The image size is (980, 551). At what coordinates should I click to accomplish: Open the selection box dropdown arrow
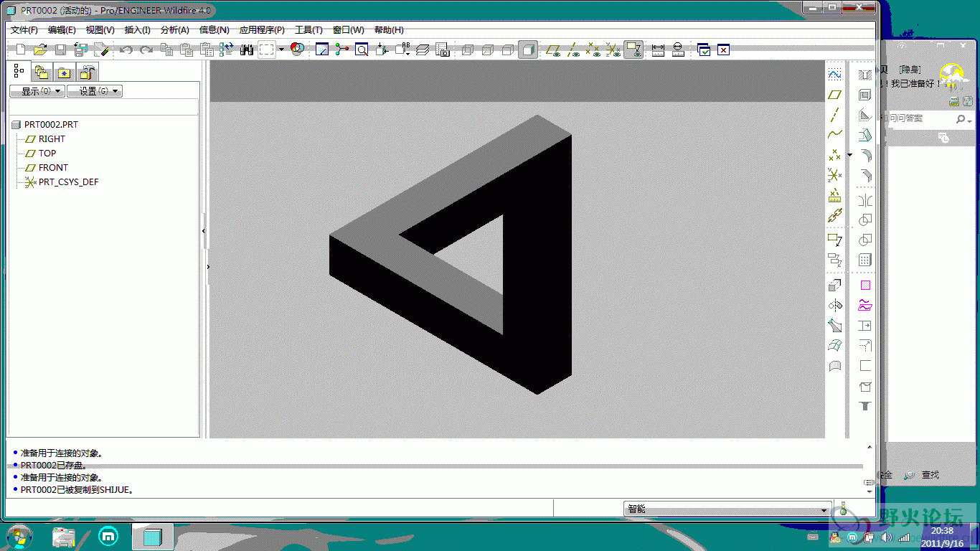point(281,50)
